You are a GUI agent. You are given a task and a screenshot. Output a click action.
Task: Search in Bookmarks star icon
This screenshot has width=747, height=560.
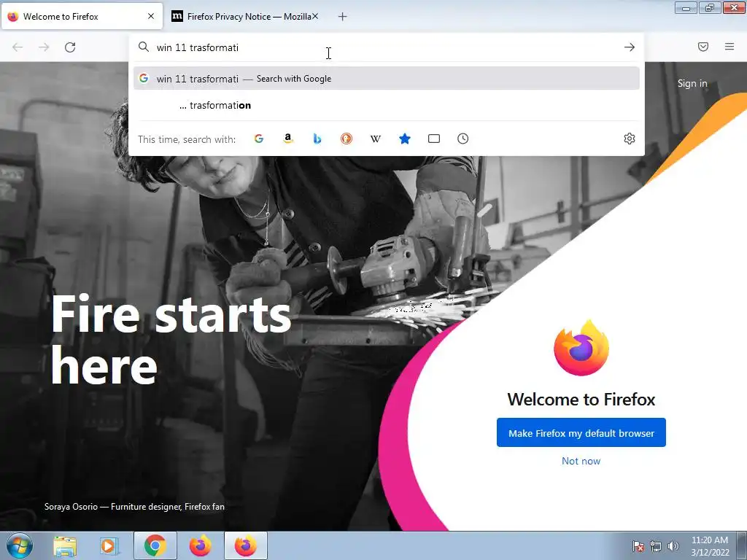(404, 139)
